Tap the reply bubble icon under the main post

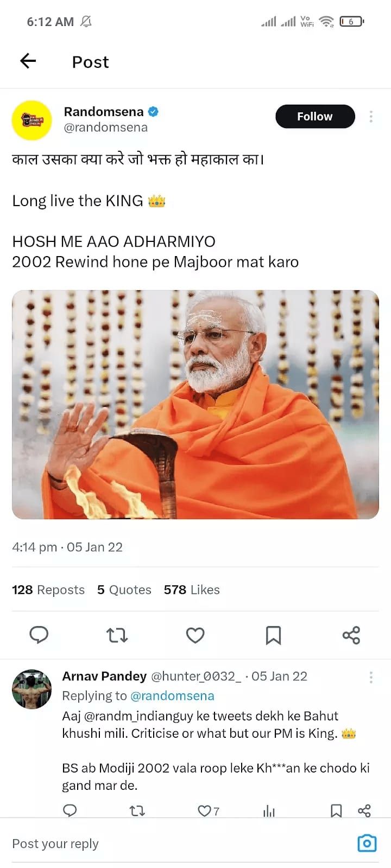(x=39, y=635)
